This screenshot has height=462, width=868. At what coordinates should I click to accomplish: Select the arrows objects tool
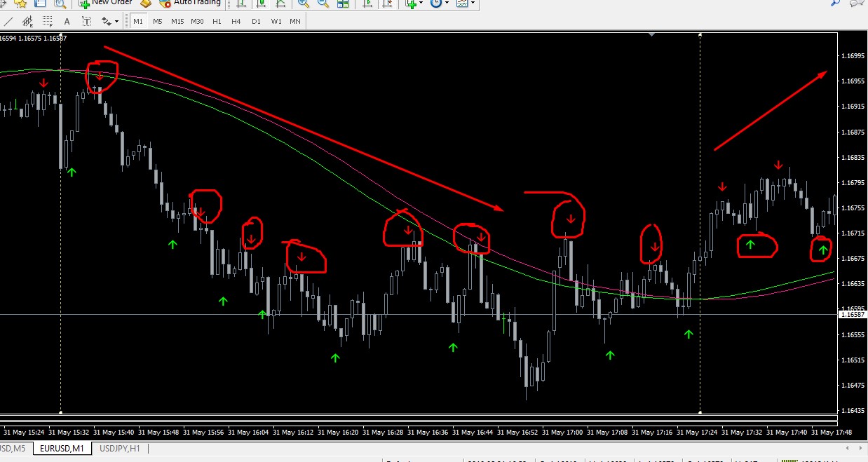coord(107,22)
